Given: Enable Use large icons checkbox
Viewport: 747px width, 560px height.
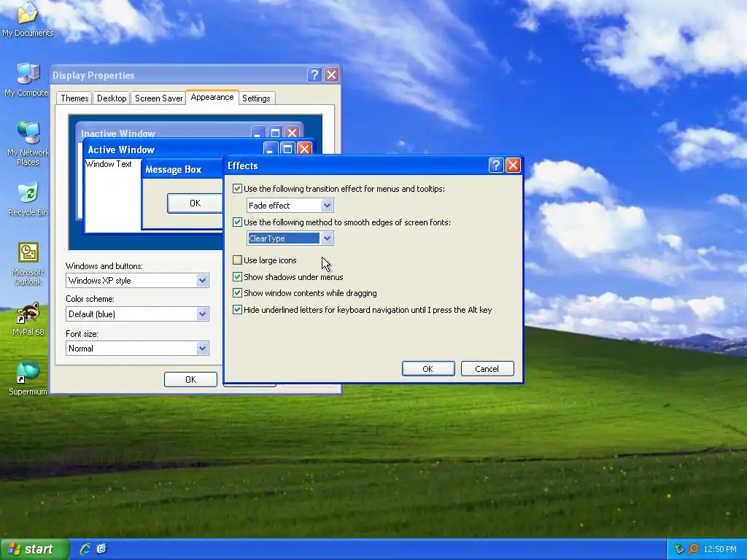Looking at the screenshot, I should click(x=237, y=260).
